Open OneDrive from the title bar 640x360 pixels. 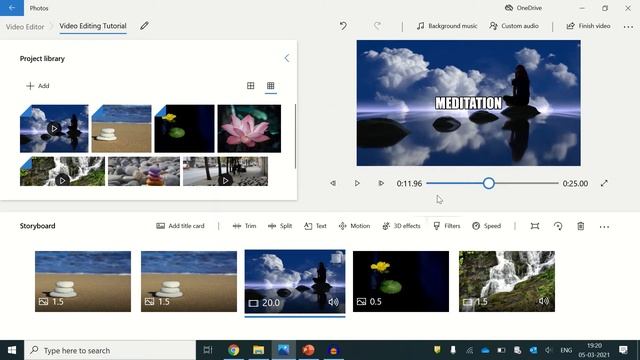[x=524, y=8]
